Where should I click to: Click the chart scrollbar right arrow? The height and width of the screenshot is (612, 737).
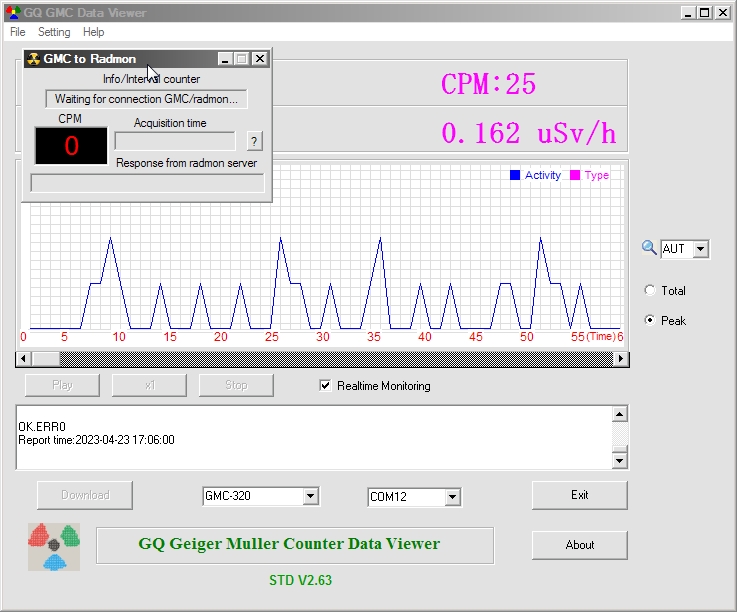pyautogui.click(x=621, y=359)
